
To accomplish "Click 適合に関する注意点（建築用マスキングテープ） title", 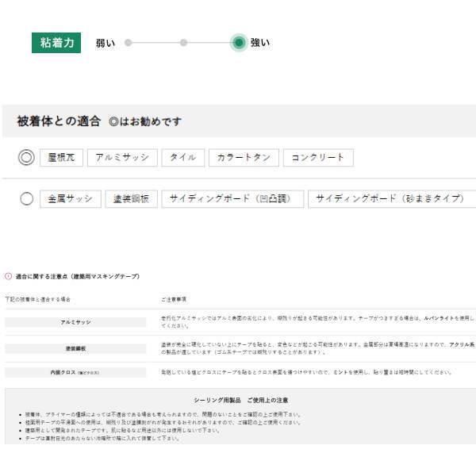I will (78, 277).
